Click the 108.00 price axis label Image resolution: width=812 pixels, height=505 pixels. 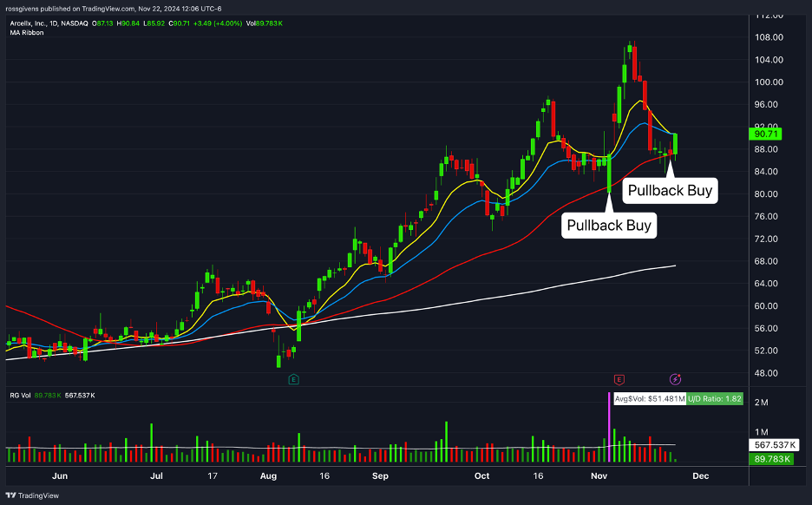[x=769, y=37]
